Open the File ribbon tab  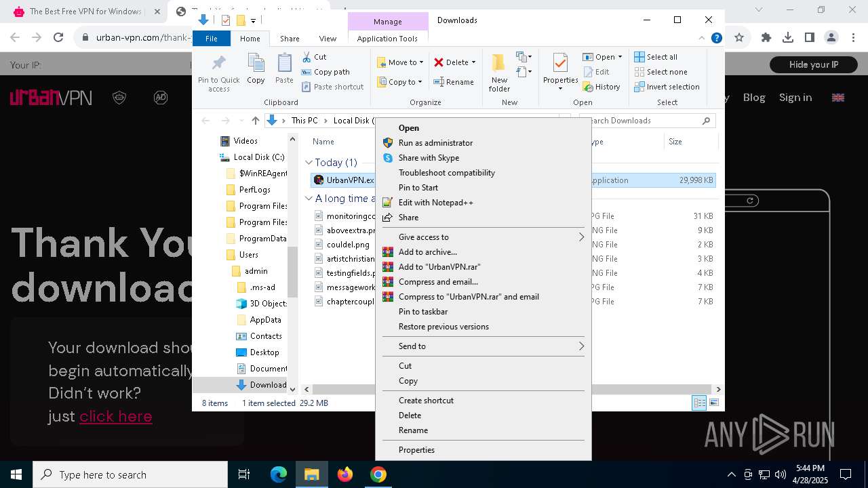212,39
